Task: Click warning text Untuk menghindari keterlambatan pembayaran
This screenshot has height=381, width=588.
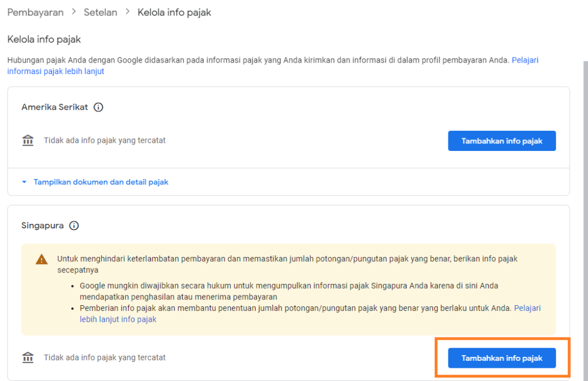Action: click(x=287, y=265)
